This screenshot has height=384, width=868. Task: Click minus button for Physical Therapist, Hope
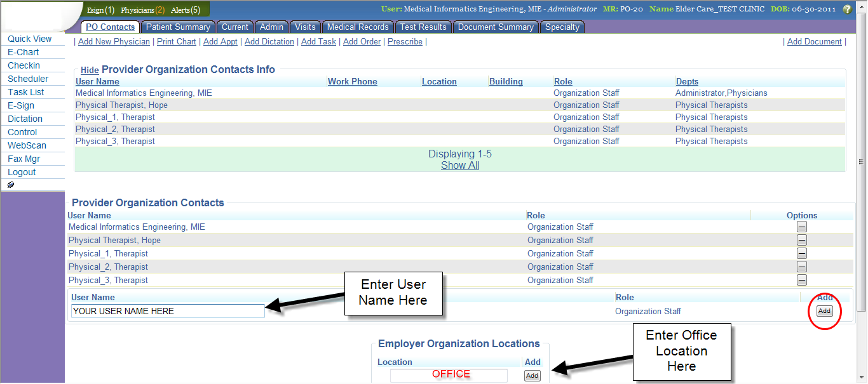pos(802,240)
